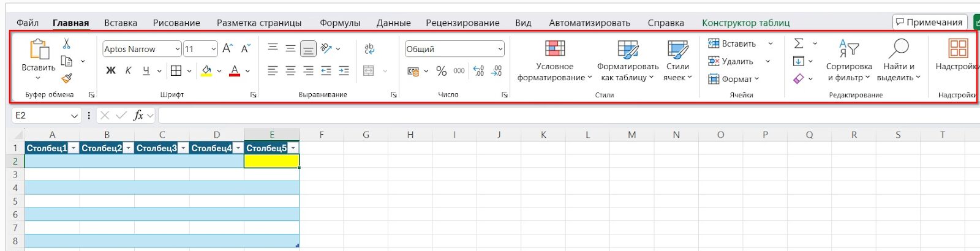
Task: Increase font size with large A icon
Action: 227,48
